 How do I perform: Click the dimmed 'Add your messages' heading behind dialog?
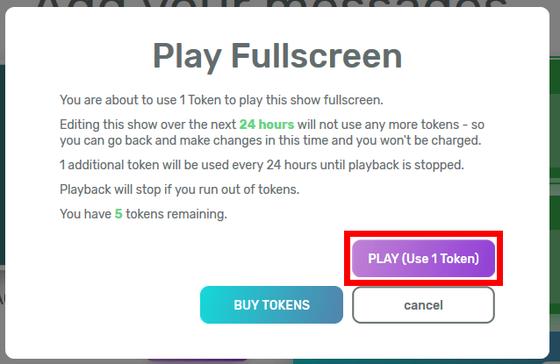coord(271,4)
